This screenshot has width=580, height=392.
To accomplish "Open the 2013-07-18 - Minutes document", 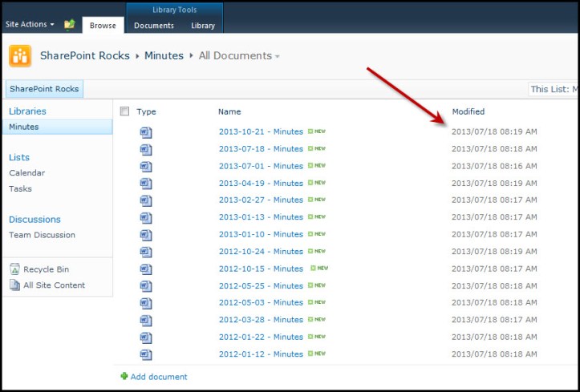I will click(261, 149).
